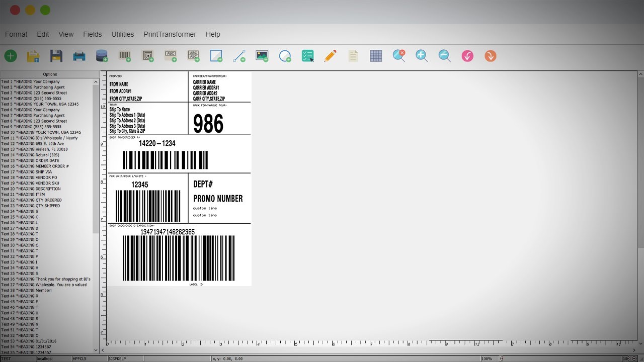Open the document page icon
Screen dimensions: 644x362
[353, 56]
